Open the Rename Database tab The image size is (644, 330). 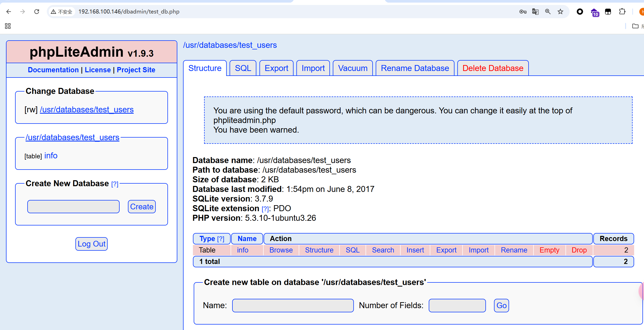[x=415, y=68]
